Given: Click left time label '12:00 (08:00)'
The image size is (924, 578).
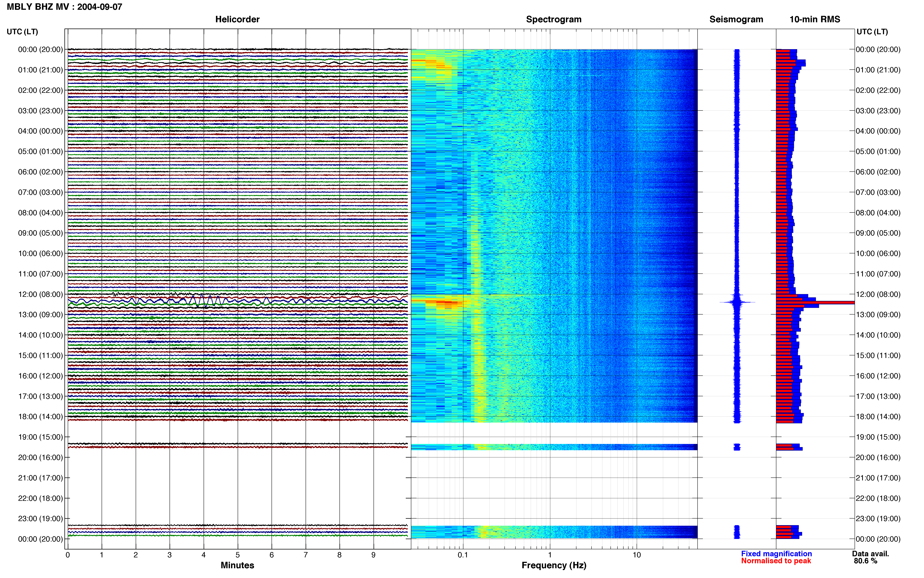Looking at the screenshot, I should click(40, 294).
